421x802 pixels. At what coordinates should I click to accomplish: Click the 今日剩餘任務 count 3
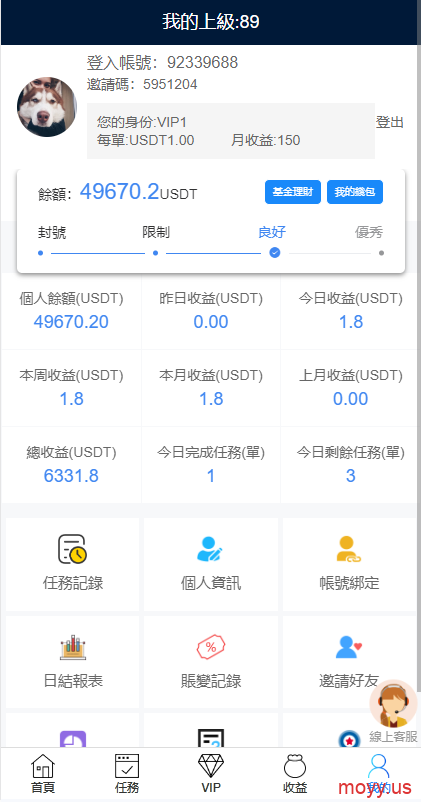pos(350,476)
